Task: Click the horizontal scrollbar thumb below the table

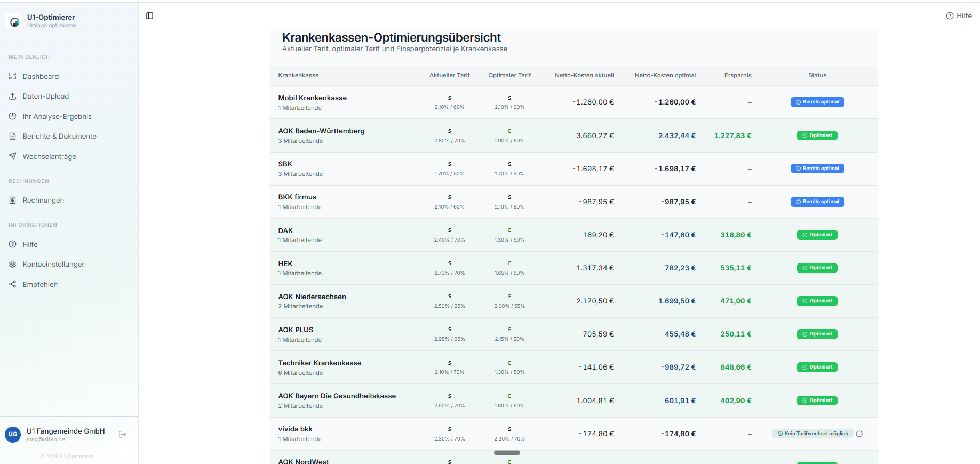Action: (507, 453)
